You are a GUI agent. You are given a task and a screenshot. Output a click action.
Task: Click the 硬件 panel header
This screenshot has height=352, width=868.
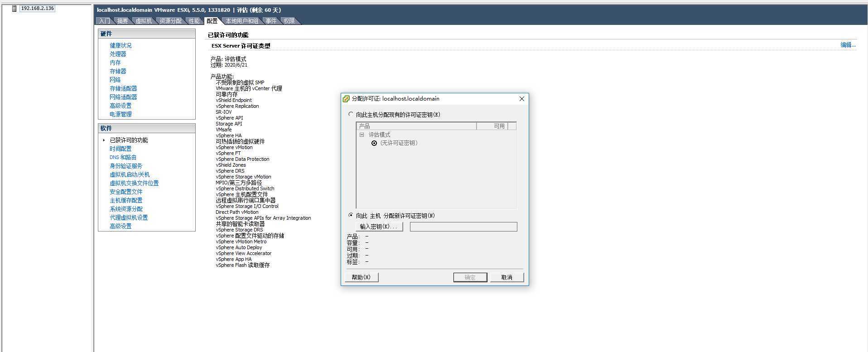pyautogui.click(x=147, y=34)
